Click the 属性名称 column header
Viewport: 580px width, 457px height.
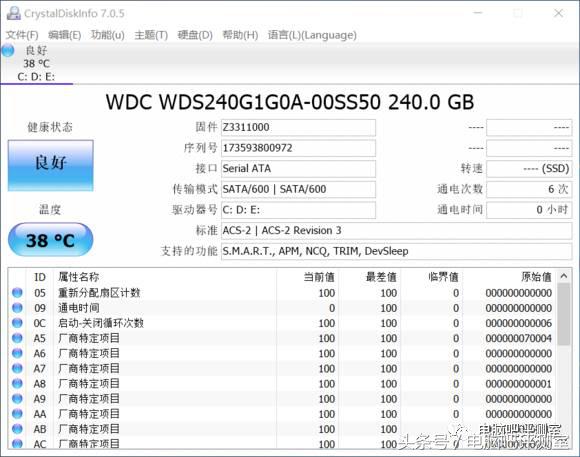click(x=165, y=277)
